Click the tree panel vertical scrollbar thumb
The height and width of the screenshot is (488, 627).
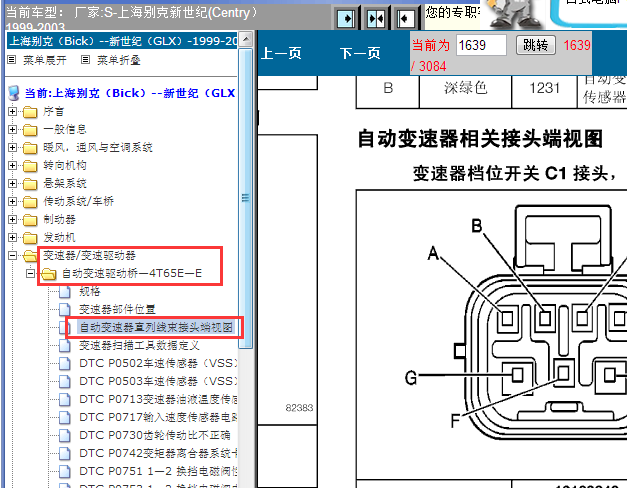[x=246, y=198]
